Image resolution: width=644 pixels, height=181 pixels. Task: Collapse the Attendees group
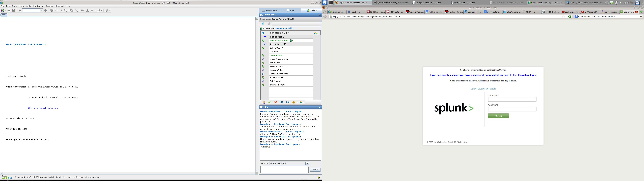[265, 44]
